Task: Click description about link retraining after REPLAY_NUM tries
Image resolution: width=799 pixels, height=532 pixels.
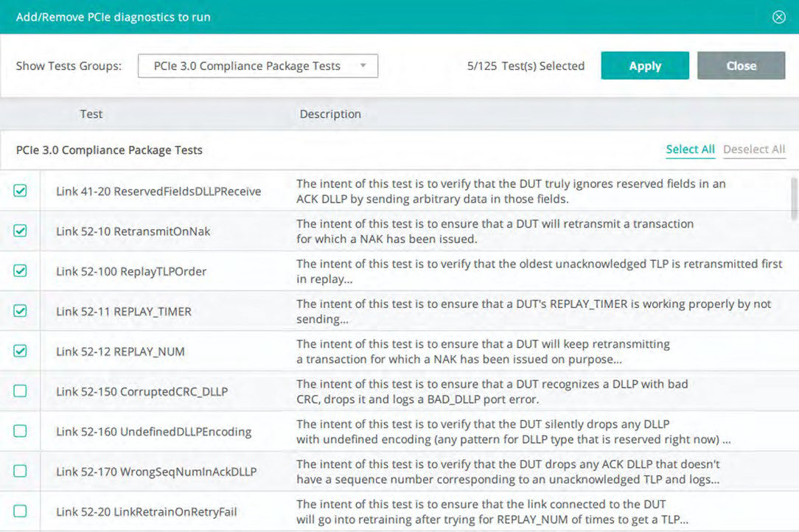Action: (492, 511)
